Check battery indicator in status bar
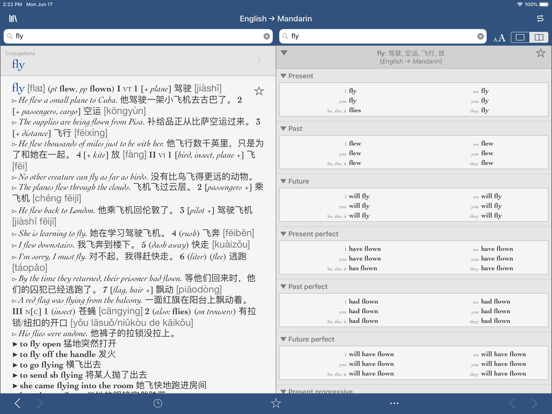This screenshot has width=552, height=414. (544, 4)
